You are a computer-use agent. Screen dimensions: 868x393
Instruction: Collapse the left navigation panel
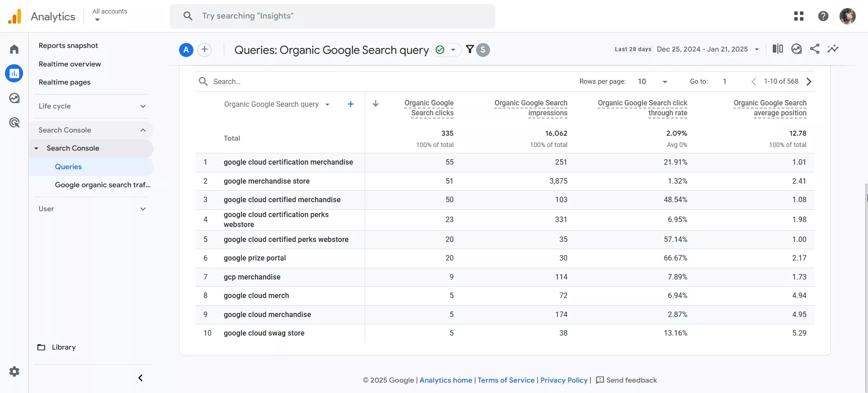pyautogui.click(x=141, y=378)
